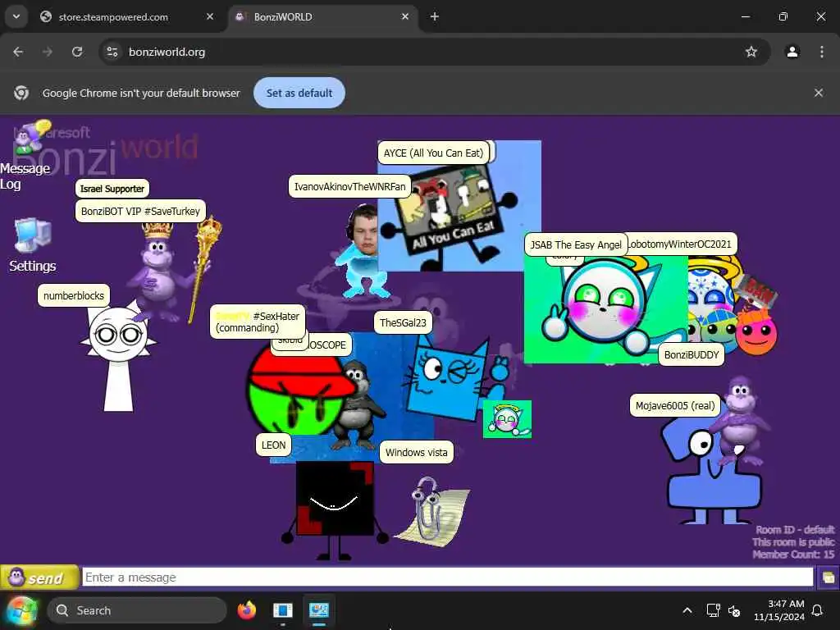The width and height of the screenshot is (840, 630).
Task: Open the Windows Start button
Action: (x=22, y=610)
